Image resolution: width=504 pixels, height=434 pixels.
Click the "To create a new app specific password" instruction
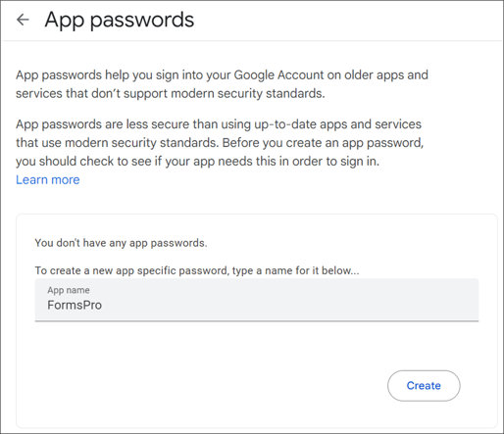(x=197, y=270)
